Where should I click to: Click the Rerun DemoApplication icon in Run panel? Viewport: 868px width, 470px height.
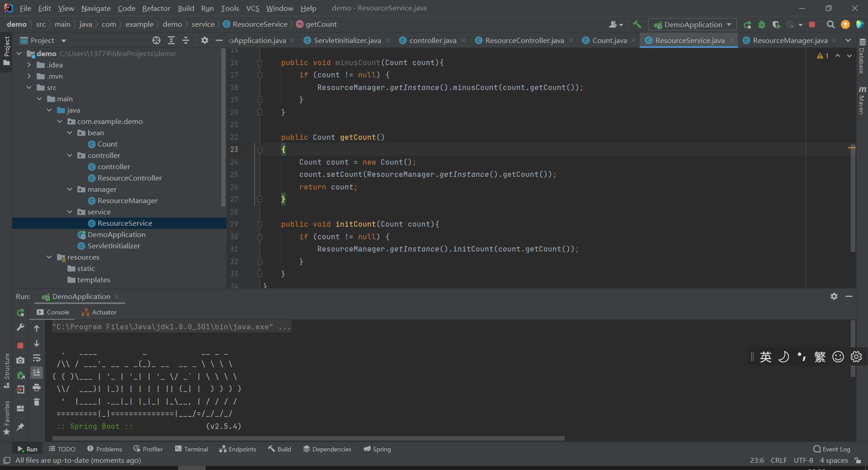tap(20, 313)
